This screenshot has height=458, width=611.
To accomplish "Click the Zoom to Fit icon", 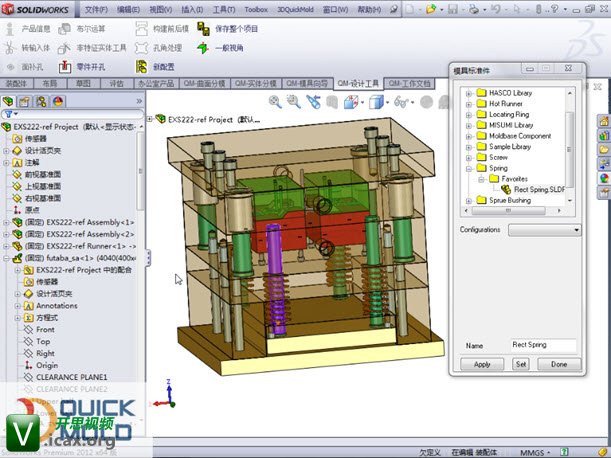I will click(x=275, y=102).
